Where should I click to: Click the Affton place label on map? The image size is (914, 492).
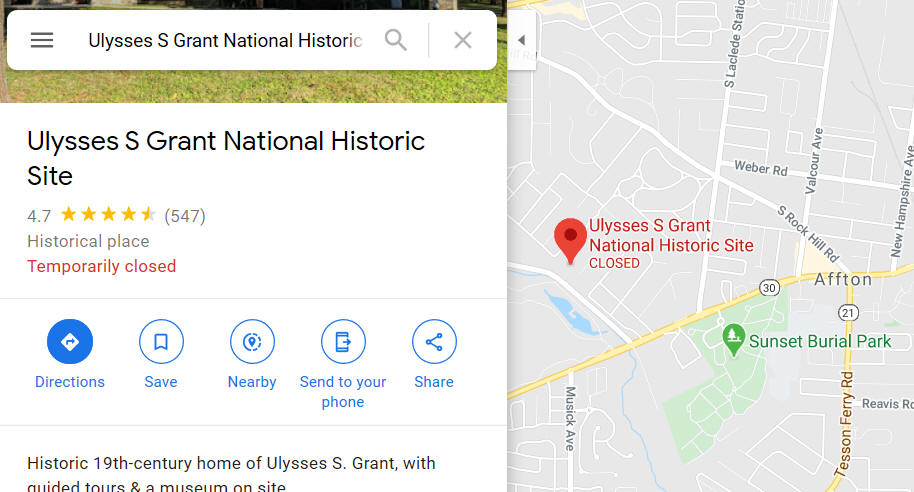click(843, 280)
